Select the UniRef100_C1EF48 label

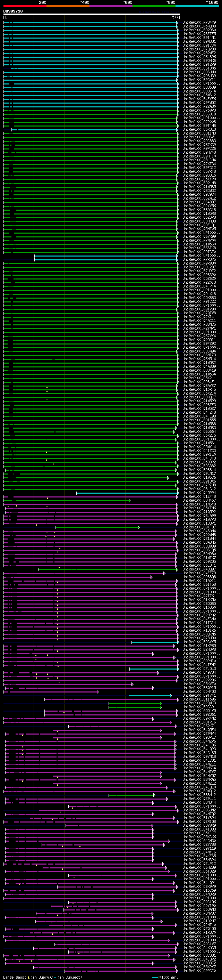199,496
